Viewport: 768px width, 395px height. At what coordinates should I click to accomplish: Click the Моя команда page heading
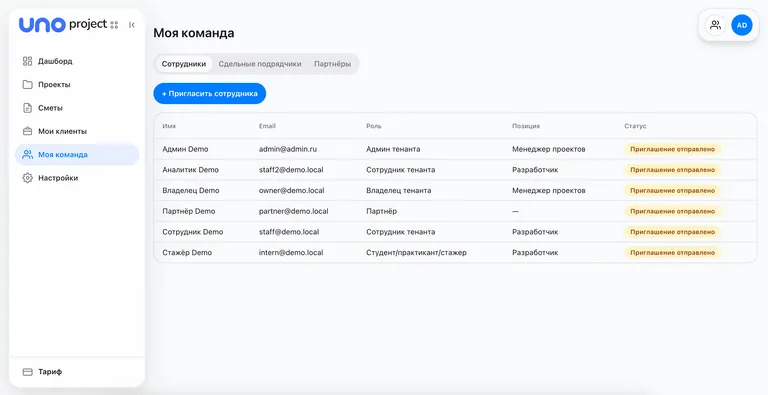coord(193,33)
